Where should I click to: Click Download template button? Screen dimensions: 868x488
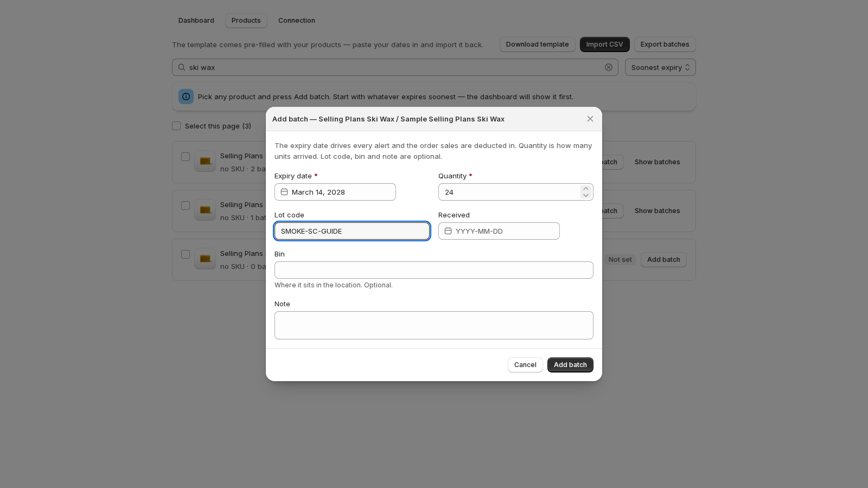coord(538,44)
